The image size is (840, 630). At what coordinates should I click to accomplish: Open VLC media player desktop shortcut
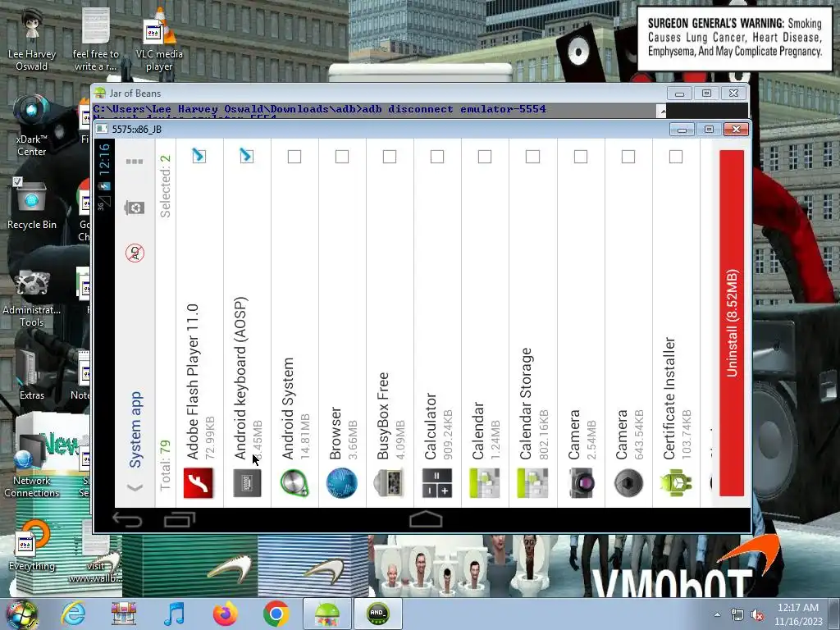(x=159, y=40)
